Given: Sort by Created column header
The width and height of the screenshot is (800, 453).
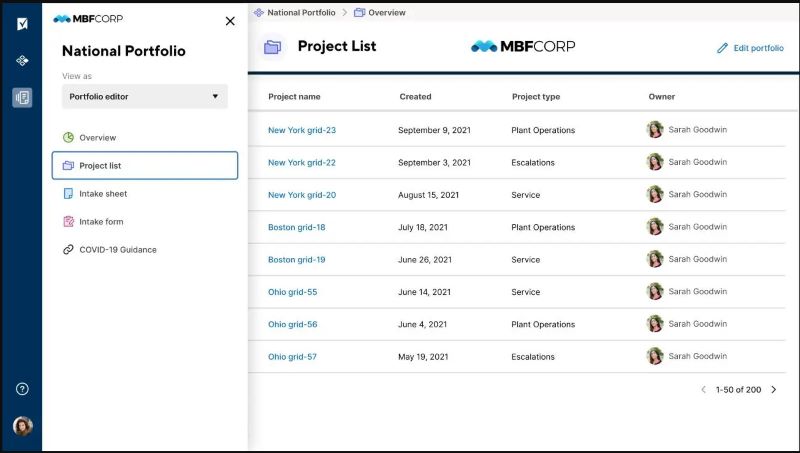Looking at the screenshot, I should [x=415, y=96].
